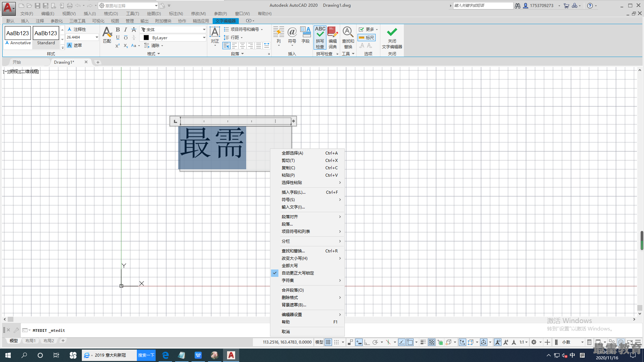Select justify paragraph alignment

point(258,46)
